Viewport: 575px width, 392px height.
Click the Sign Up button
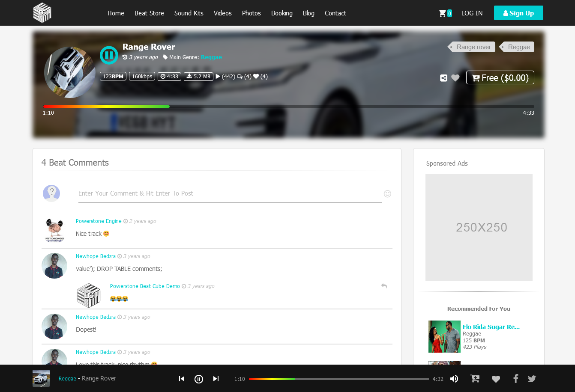pyautogui.click(x=518, y=13)
